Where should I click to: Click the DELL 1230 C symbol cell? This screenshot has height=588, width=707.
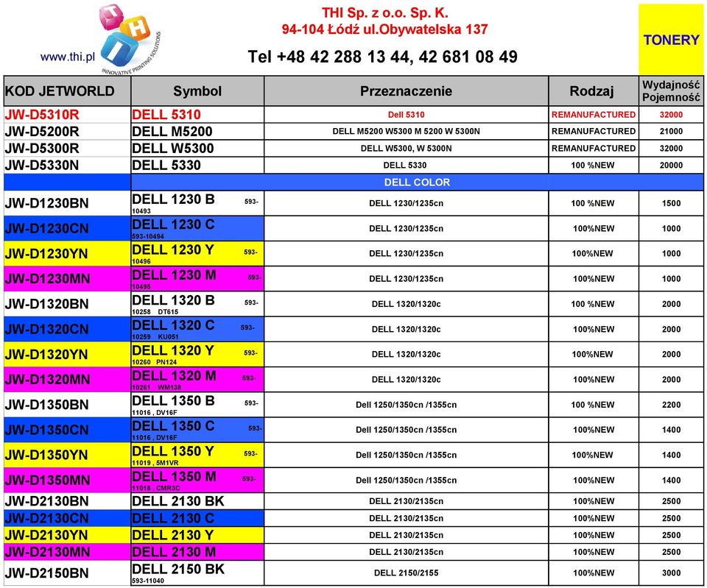coord(197,228)
